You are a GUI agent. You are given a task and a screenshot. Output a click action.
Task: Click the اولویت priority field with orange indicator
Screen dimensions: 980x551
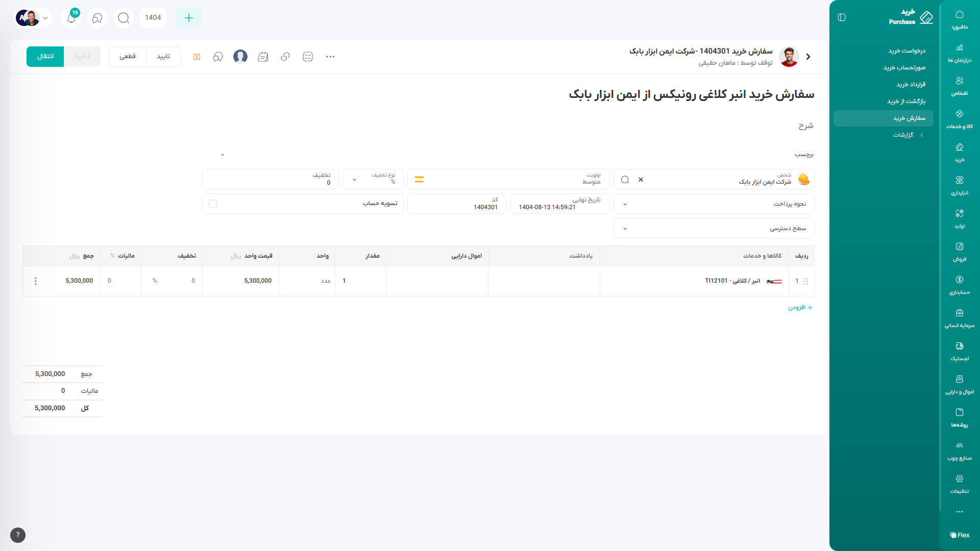click(508, 179)
